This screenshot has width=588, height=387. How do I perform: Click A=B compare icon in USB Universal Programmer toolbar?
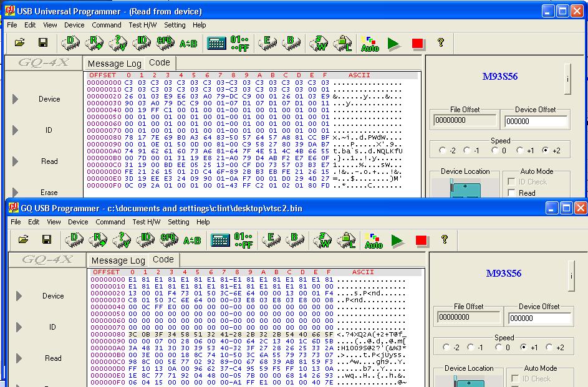tap(188, 44)
